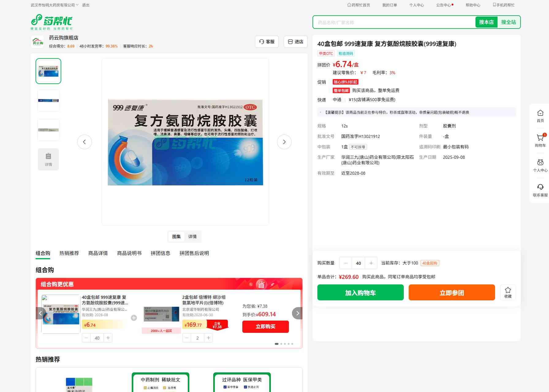Screen dimensions: 549x392
Task: Select first carousel pagination dot in combo section
Action: click(x=277, y=344)
